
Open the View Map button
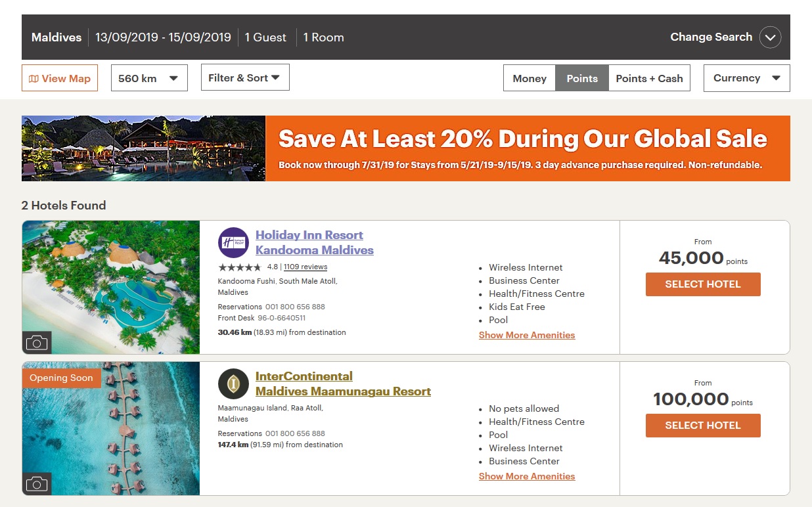(x=60, y=78)
